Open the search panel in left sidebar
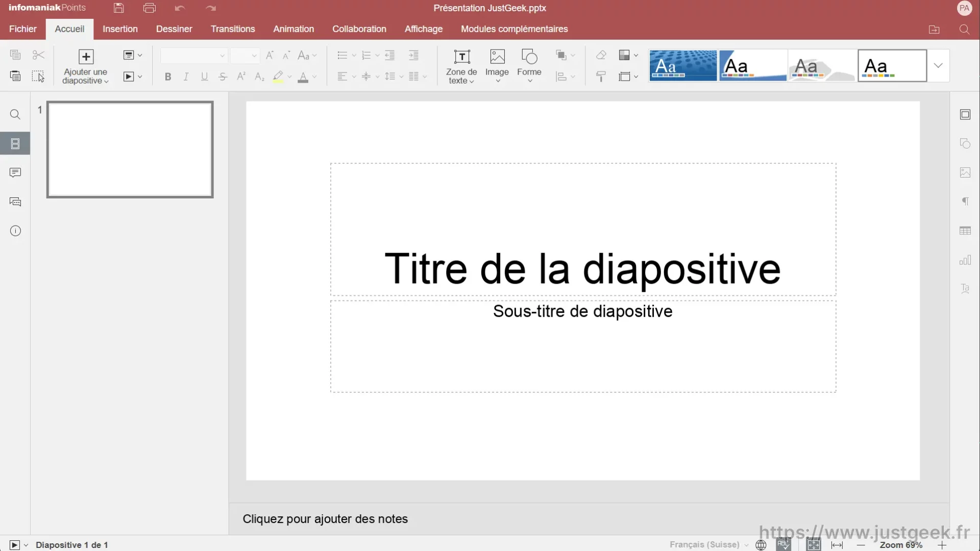 pos(15,114)
